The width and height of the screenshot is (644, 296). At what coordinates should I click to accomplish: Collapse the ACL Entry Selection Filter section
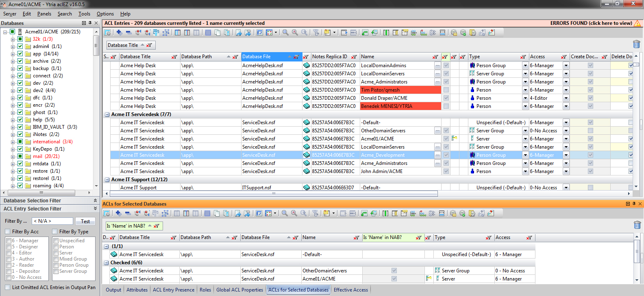pyautogui.click(x=95, y=209)
